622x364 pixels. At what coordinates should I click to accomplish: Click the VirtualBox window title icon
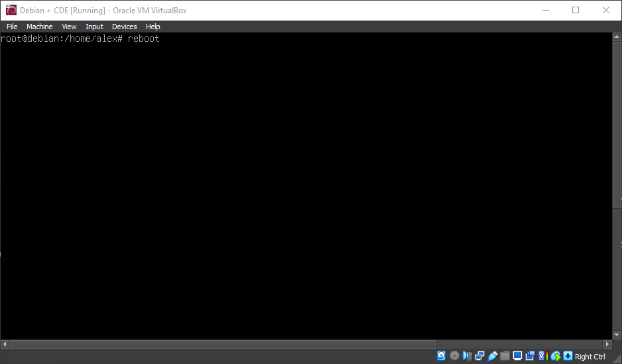11,10
